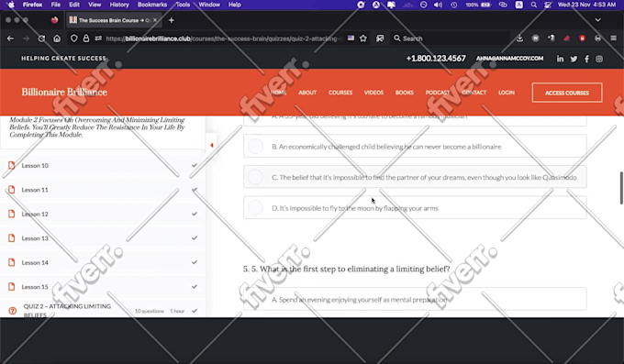Open the File menu
Viewport: 624px width, 364px height.
pos(56,5)
